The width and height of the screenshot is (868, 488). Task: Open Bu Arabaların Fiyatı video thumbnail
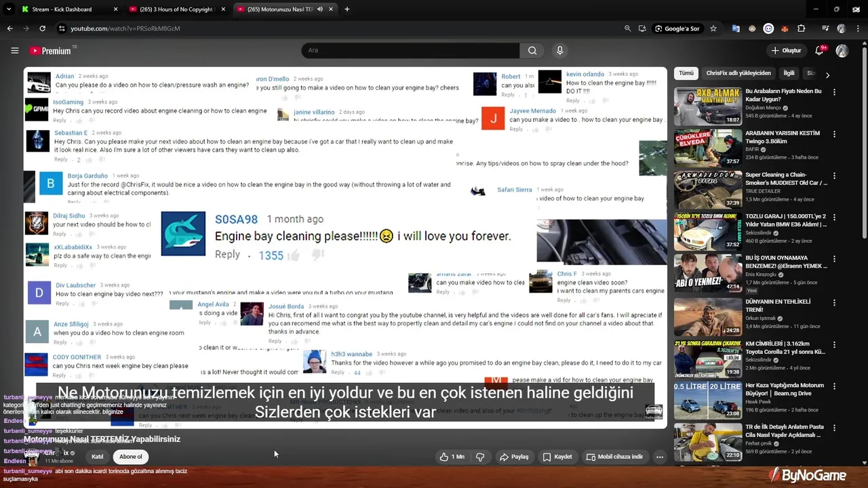tap(707, 106)
